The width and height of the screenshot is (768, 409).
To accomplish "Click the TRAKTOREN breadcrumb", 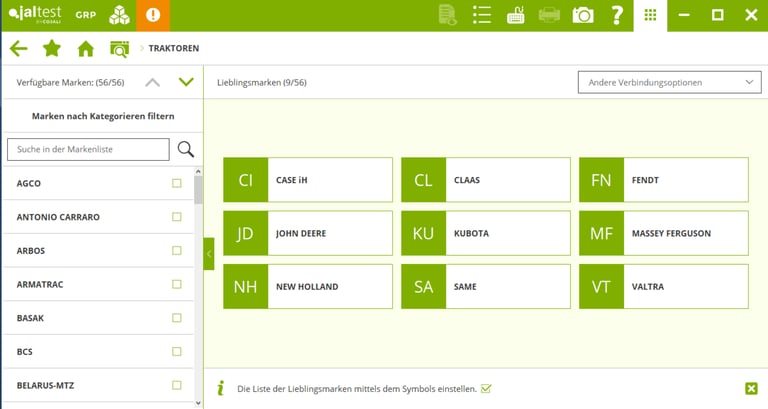I will click(x=174, y=48).
